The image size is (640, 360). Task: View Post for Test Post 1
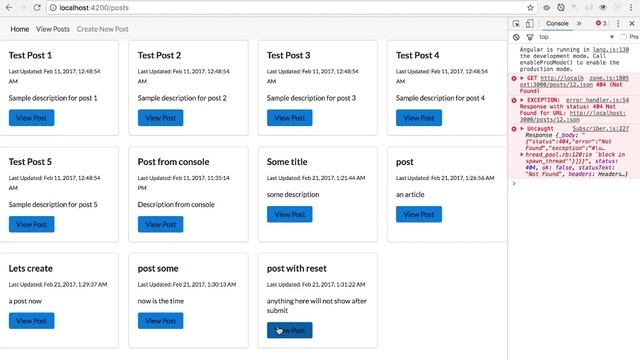(31, 118)
